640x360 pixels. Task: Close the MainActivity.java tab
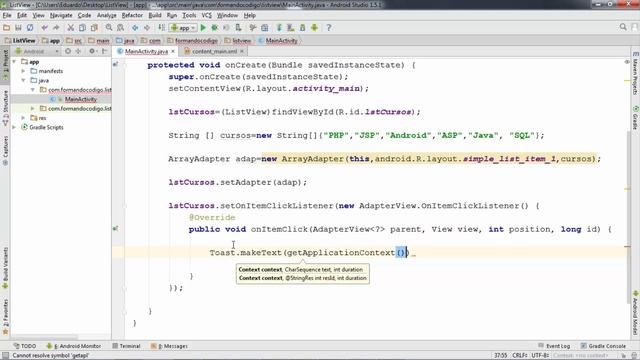173,51
